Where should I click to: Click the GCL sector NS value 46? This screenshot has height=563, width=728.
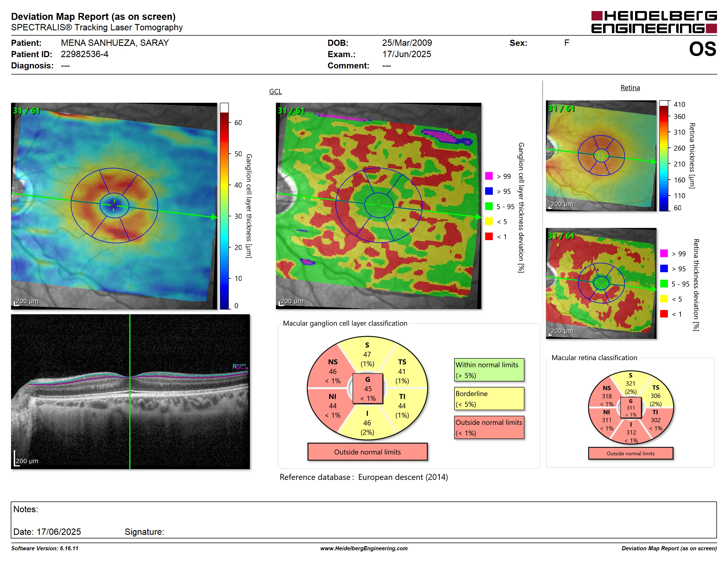coord(333,371)
